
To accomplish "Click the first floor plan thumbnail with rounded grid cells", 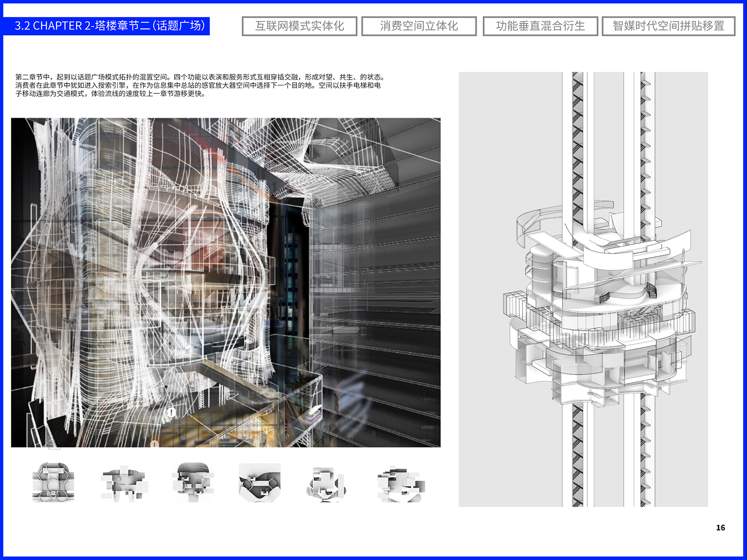I will (53, 483).
